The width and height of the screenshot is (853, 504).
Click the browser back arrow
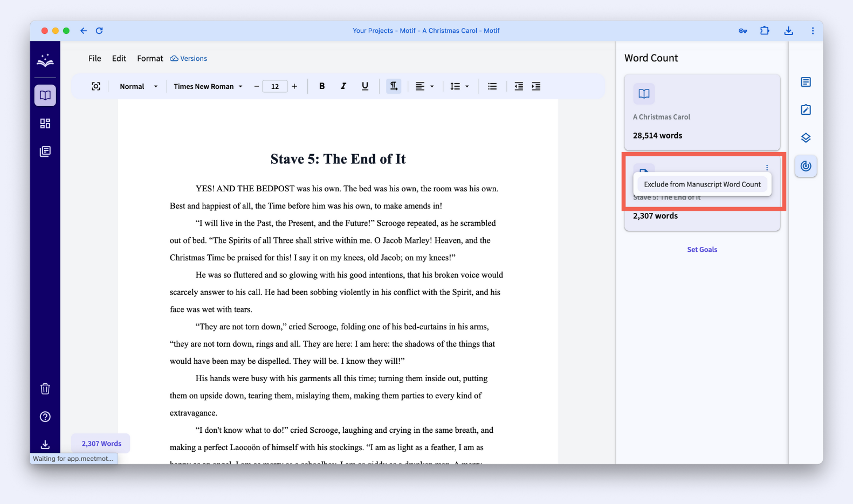[84, 31]
